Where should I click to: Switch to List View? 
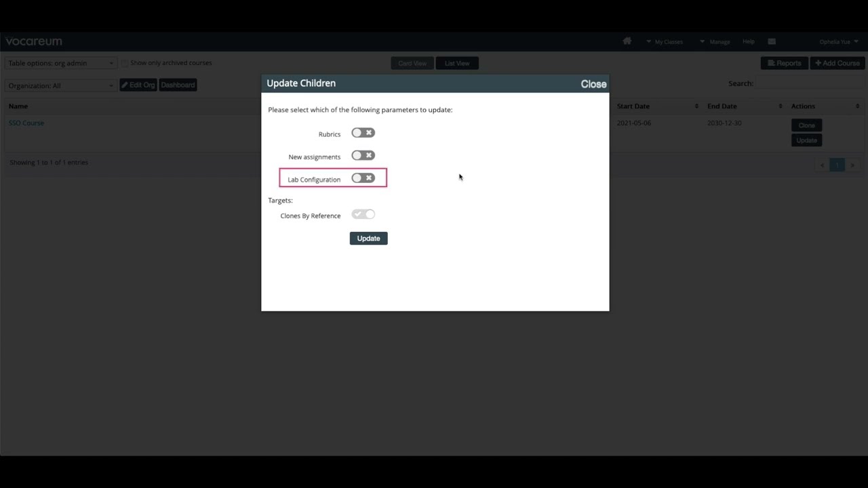coord(457,63)
